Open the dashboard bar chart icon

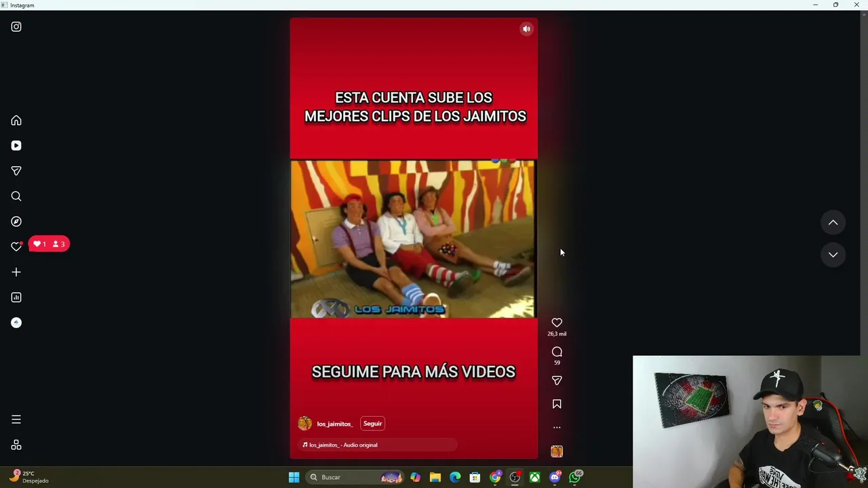[x=16, y=298]
